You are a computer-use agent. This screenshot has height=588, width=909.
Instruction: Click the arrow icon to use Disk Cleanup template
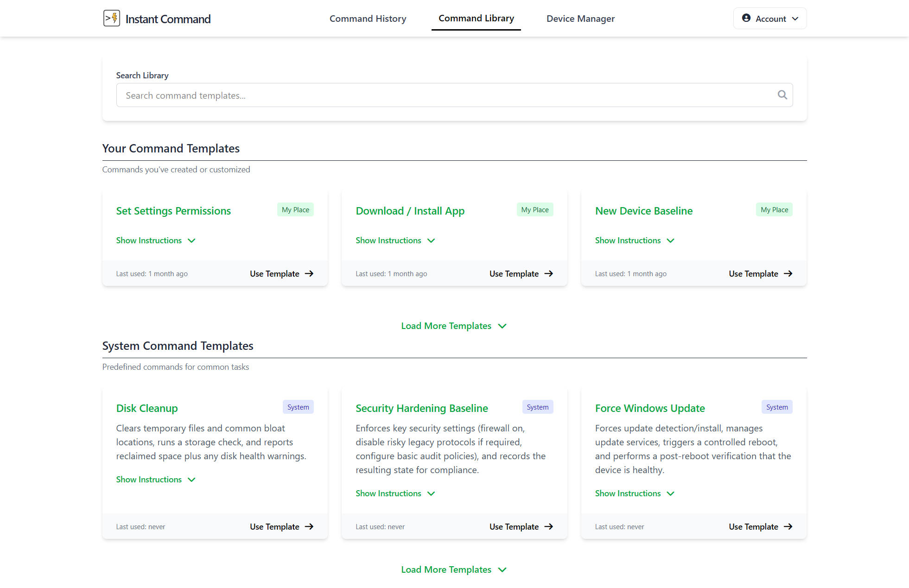point(309,526)
